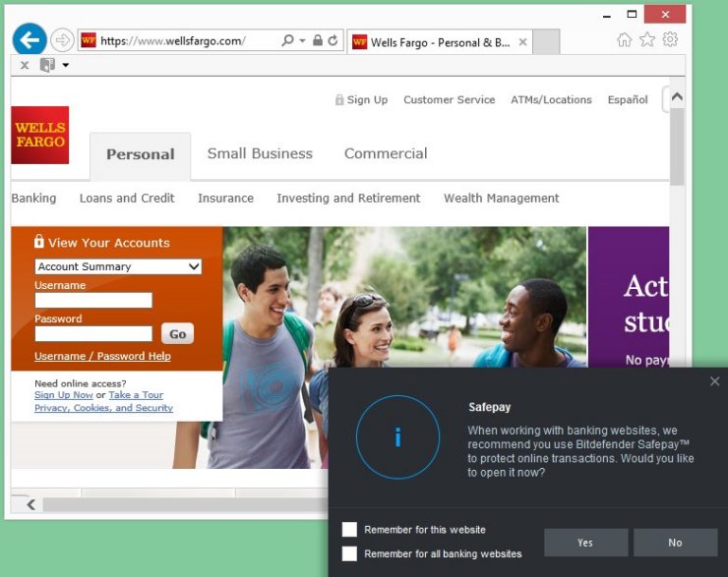Open the Banking menu
This screenshot has width=728, height=577.
(x=33, y=198)
